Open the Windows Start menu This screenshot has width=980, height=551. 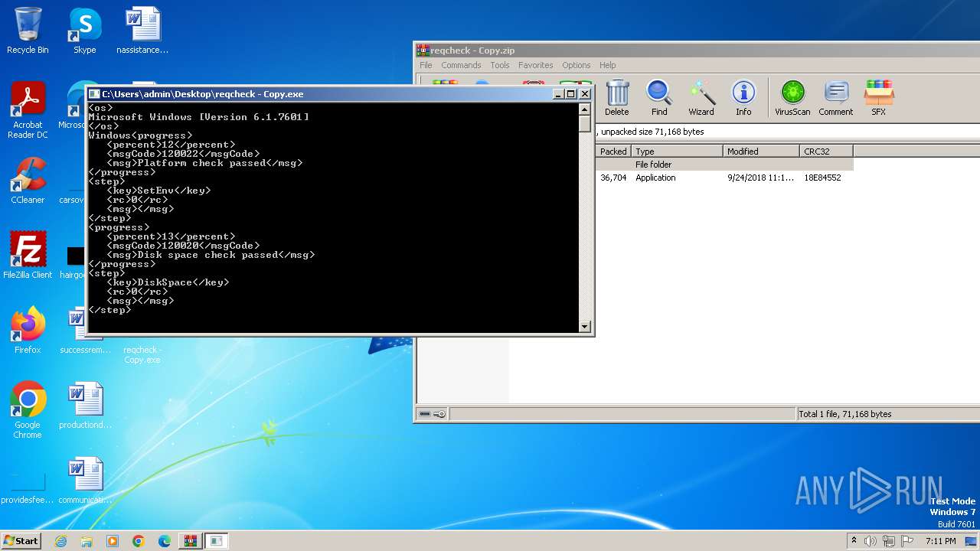(21, 541)
